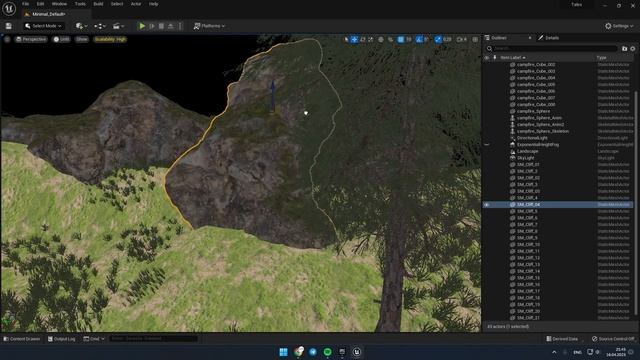Image resolution: width=640 pixels, height=360 pixels.
Task: Sort by Item Label column
Action: click(513, 58)
